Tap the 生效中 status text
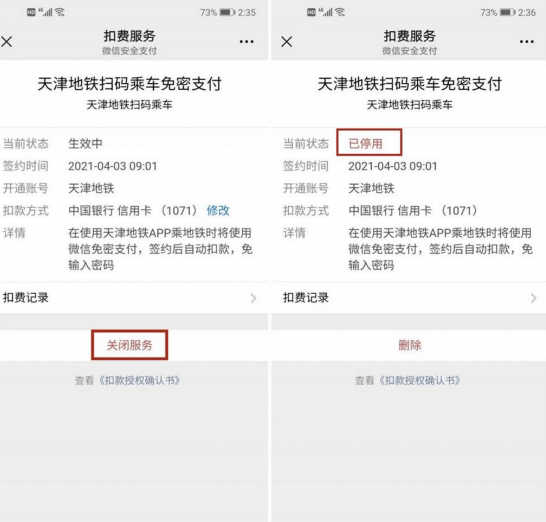 (85, 143)
